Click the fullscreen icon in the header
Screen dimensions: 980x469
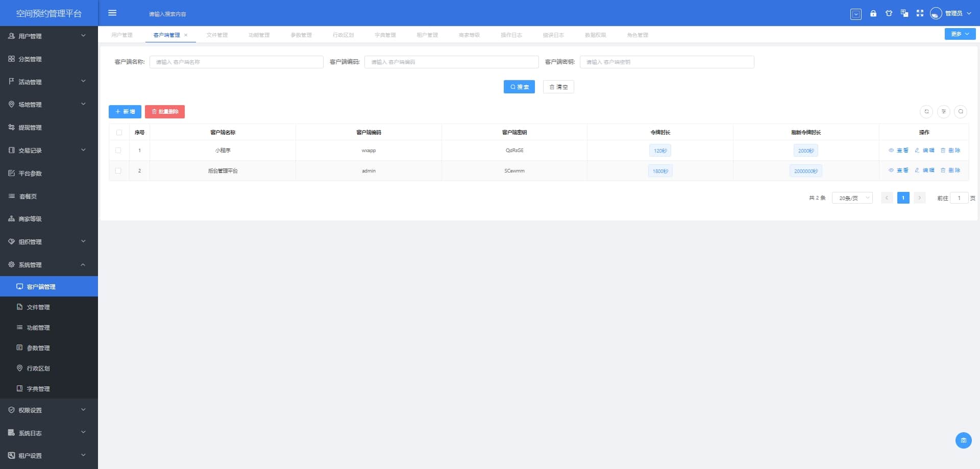[x=920, y=13]
